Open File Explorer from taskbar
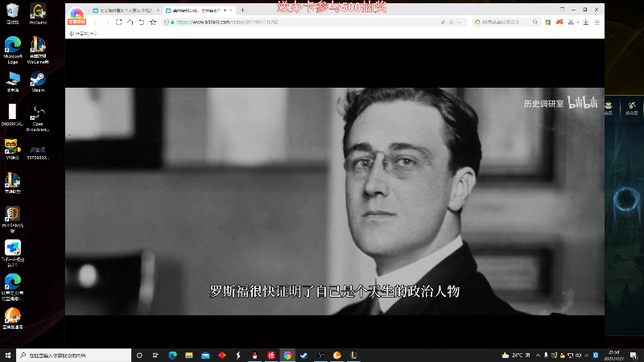This screenshot has height=362, width=644. [189, 356]
